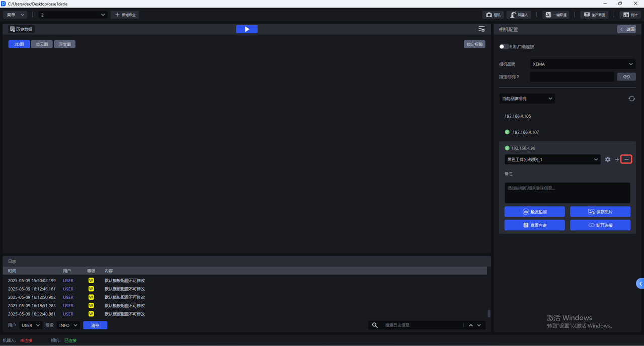Open the 生产界面 production view

point(594,15)
